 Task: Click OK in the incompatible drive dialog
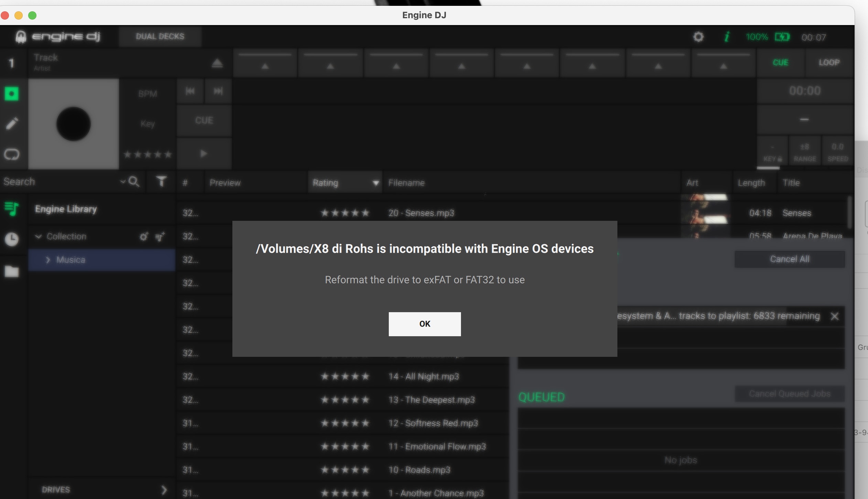[425, 324]
